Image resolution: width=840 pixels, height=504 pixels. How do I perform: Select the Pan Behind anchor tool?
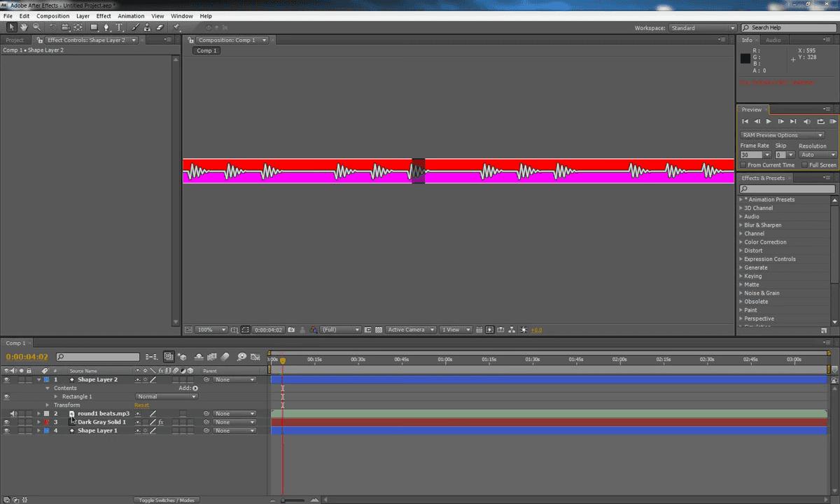click(x=78, y=27)
